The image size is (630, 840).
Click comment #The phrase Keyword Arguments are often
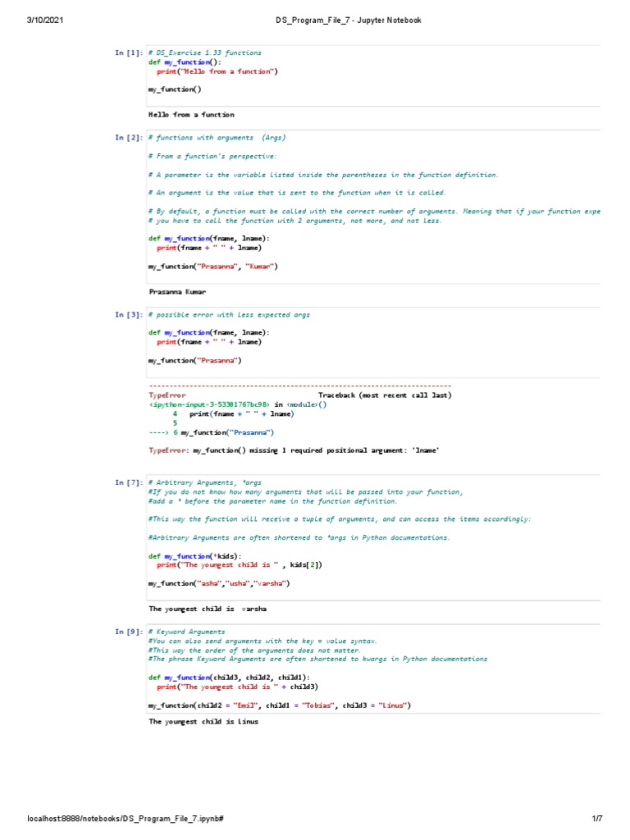pos(317,660)
